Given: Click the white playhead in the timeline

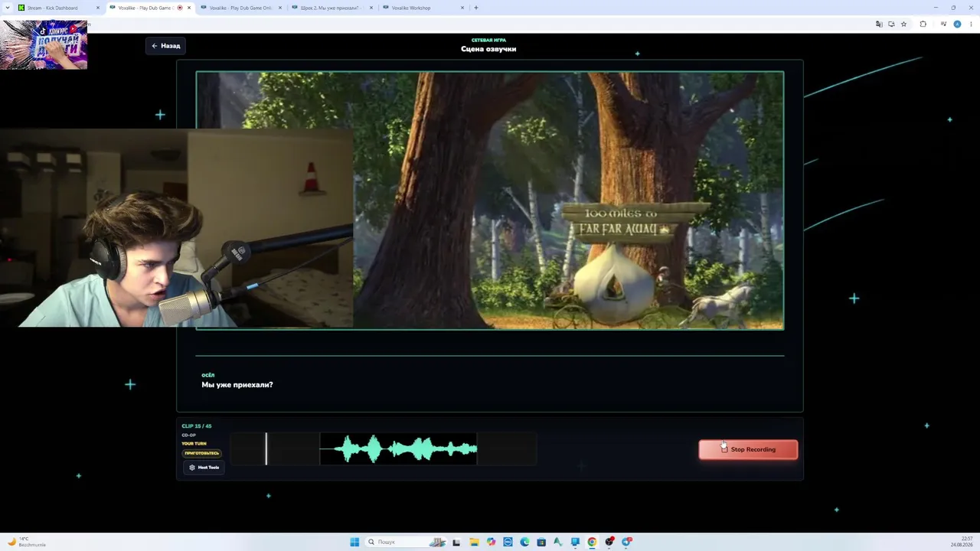Looking at the screenshot, I should point(266,448).
